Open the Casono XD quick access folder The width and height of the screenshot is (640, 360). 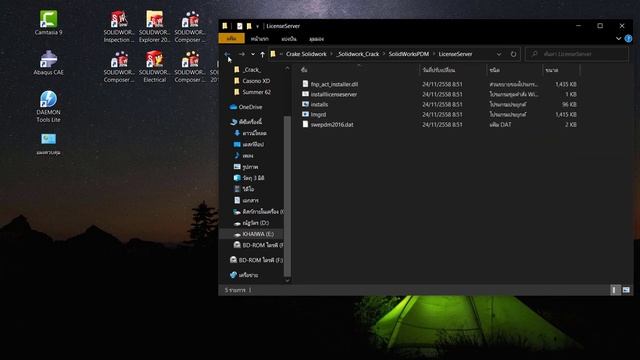point(252,81)
